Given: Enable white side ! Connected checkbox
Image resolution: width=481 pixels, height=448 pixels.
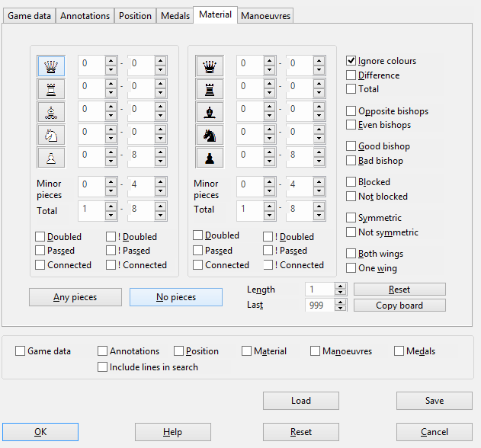Looking at the screenshot, I should pos(111,265).
